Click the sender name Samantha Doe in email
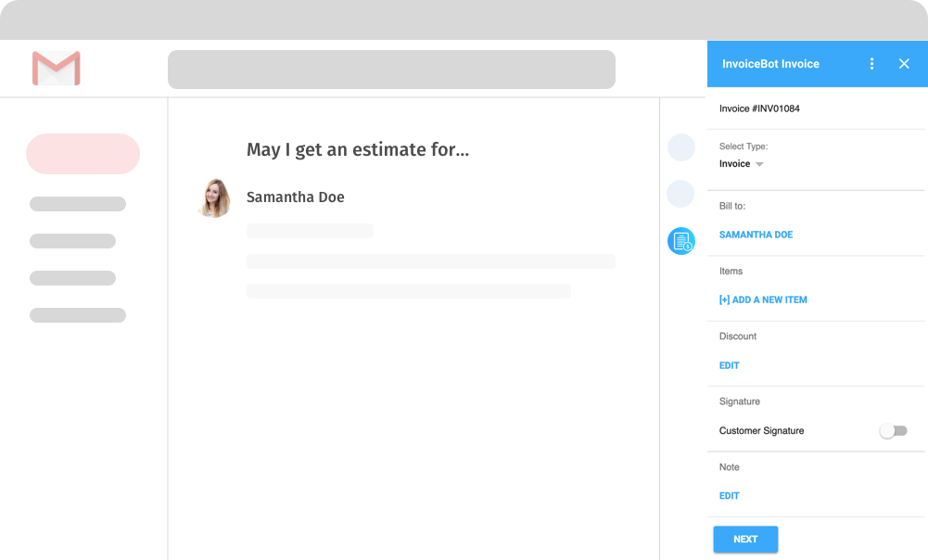This screenshot has width=928, height=560. (x=295, y=197)
